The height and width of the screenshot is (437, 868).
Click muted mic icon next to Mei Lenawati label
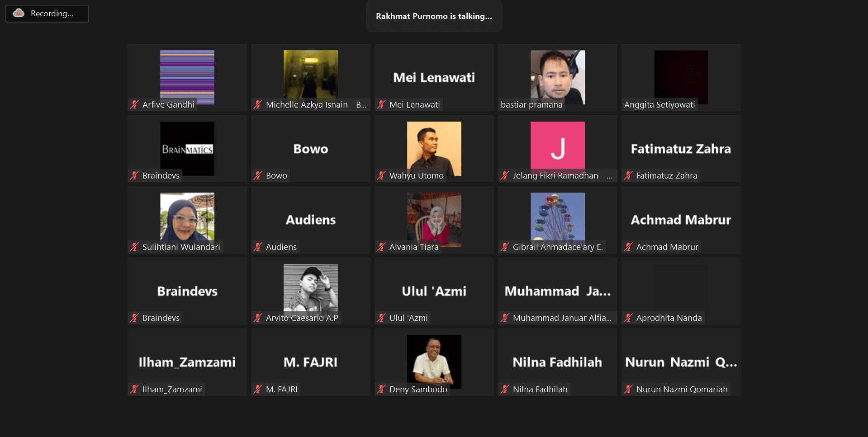pyautogui.click(x=381, y=104)
